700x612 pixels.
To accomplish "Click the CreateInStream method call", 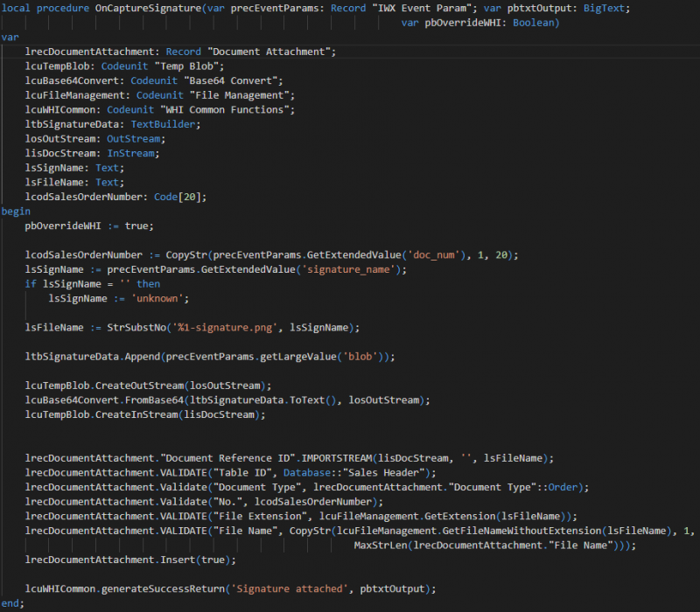I will pyautogui.click(x=136, y=414).
